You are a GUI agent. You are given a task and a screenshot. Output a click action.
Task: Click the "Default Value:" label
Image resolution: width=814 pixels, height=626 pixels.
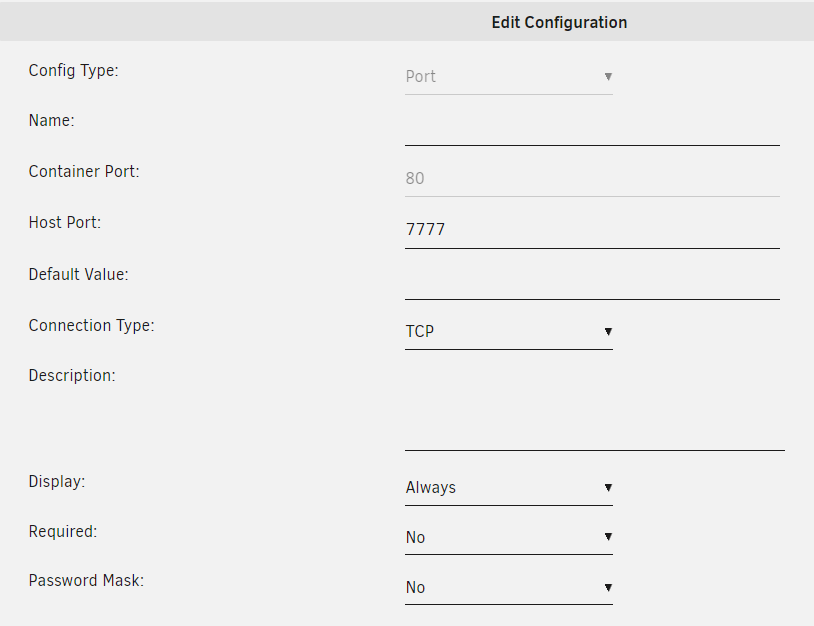[78, 274]
